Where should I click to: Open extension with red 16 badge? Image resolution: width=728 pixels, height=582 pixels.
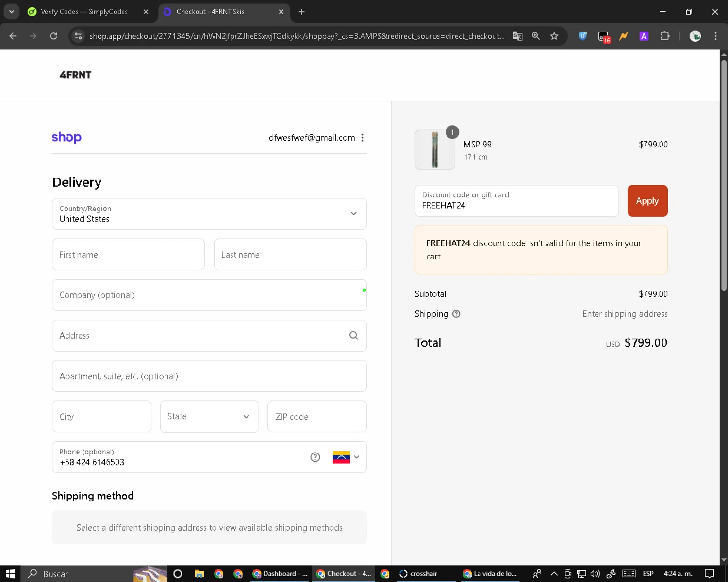[x=604, y=36]
